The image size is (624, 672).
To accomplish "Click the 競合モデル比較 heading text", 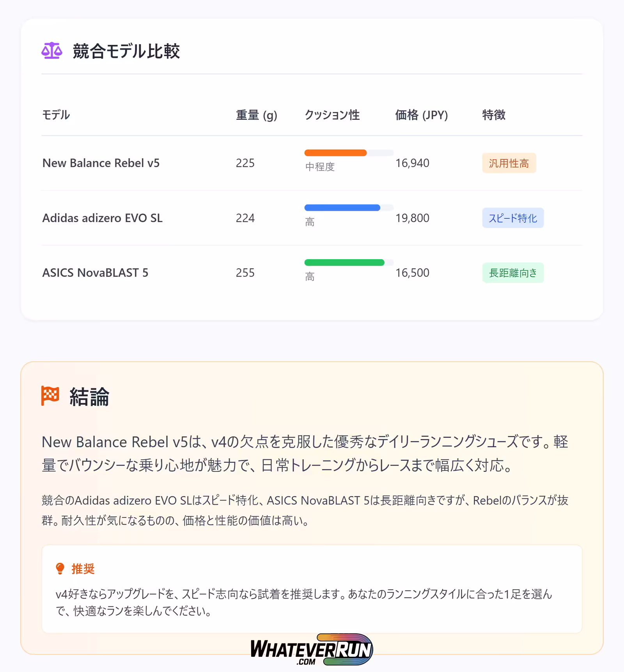I will pos(126,51).
